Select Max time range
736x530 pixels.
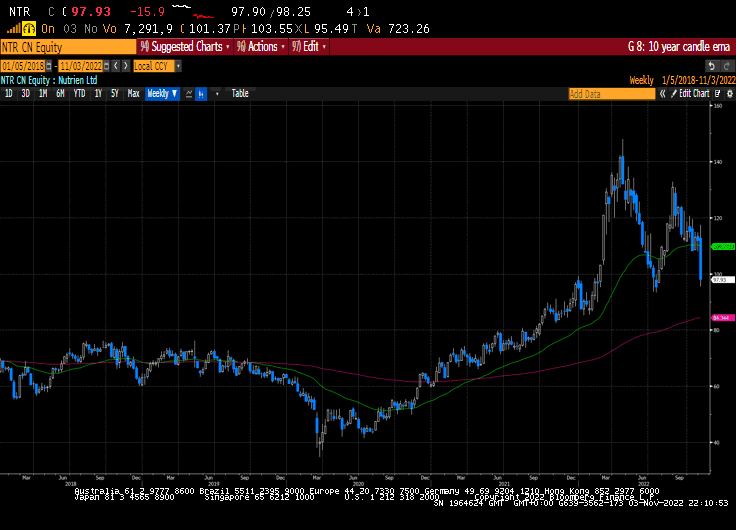coord(133,94)
